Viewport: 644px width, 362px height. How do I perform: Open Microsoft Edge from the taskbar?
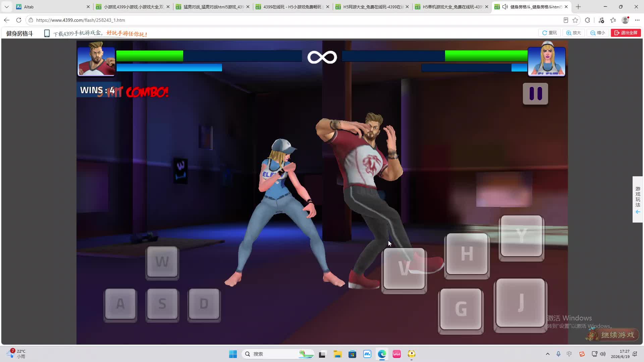click(x=382, y=354)
